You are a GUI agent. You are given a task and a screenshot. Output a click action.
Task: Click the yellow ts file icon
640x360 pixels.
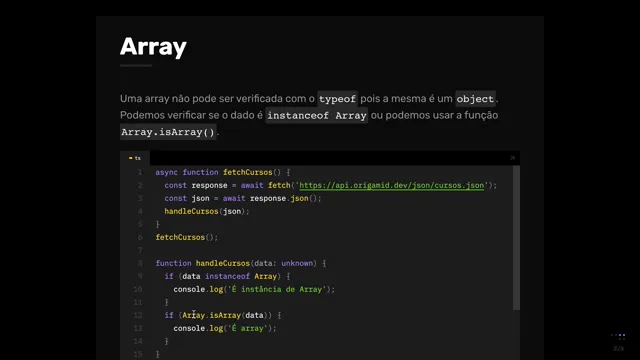tap(131, 158)
